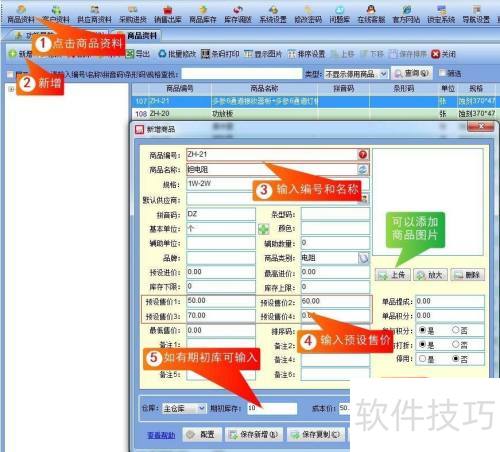
Task: Click red 关闭 toolbar item
Action: pos(443,54)
